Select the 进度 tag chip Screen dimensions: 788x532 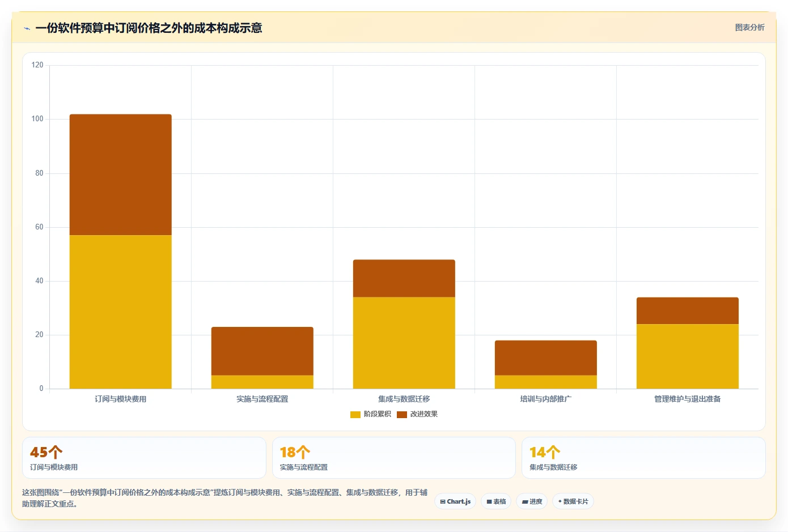point(532,501)
